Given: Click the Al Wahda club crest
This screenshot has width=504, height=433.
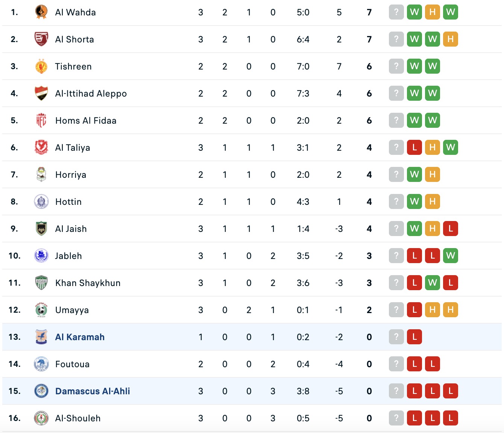Looking at the screenshot, I should coord(41,12).
